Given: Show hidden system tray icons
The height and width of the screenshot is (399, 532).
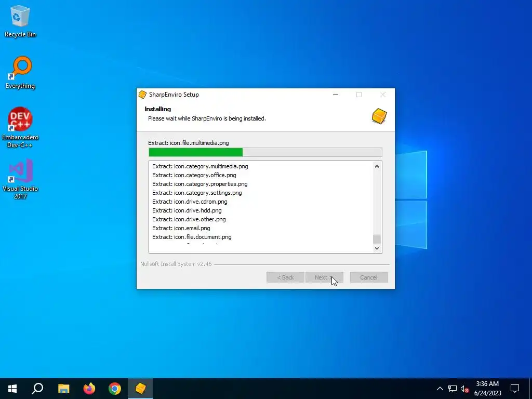Looking at the screenshot, I should point(440,389).
